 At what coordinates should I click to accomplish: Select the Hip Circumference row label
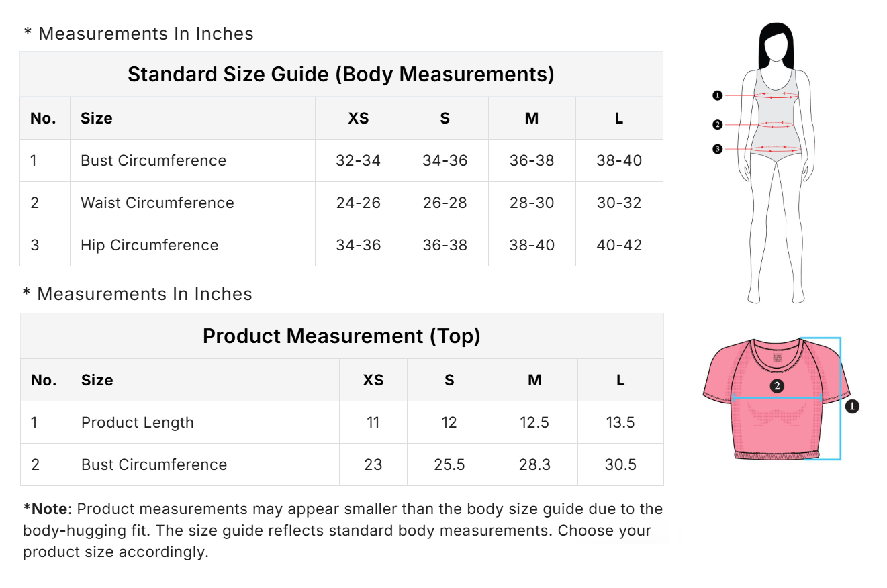[149, 245]
